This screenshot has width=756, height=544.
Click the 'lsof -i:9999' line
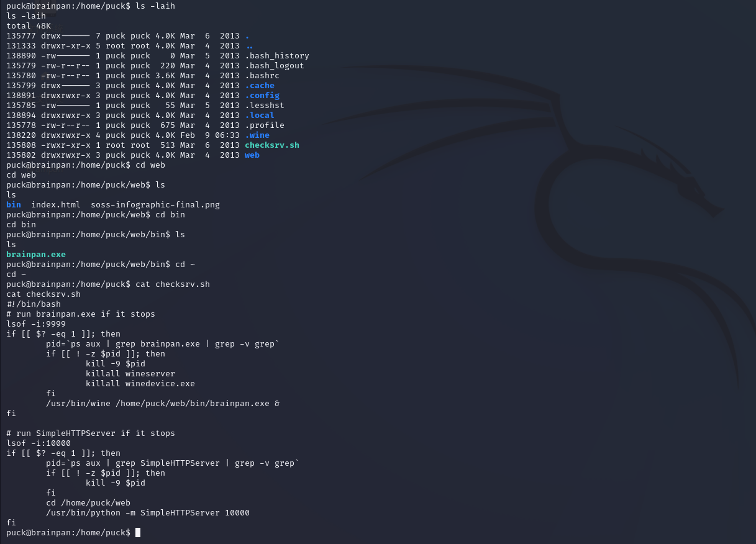pos(36,324)
